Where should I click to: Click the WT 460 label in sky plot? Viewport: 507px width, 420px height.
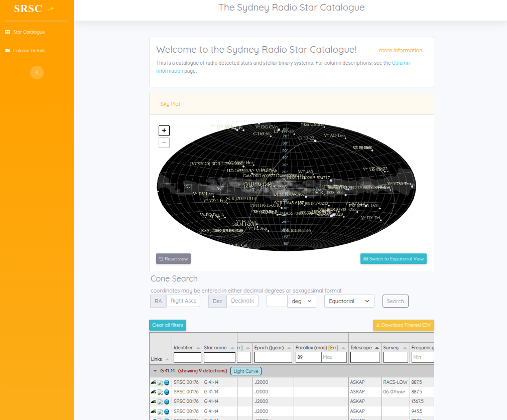(306, 172)
